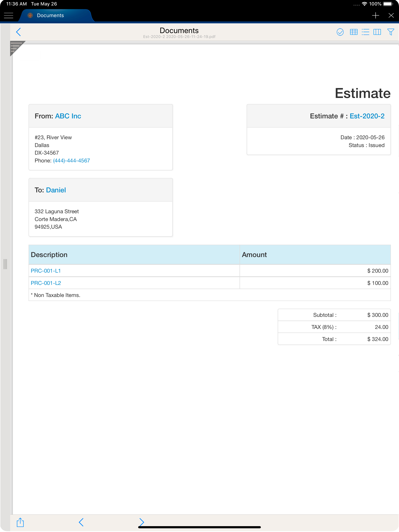399x532 pixels.
Task: Go to next document
Action: coord(141,522)
